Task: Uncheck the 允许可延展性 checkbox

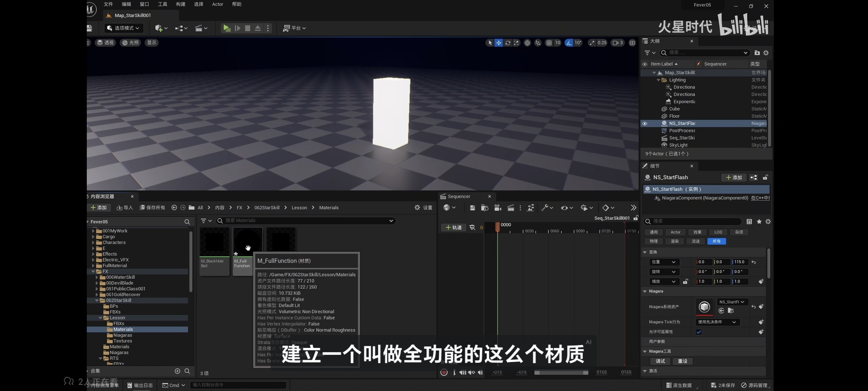Action: point(699,332)
